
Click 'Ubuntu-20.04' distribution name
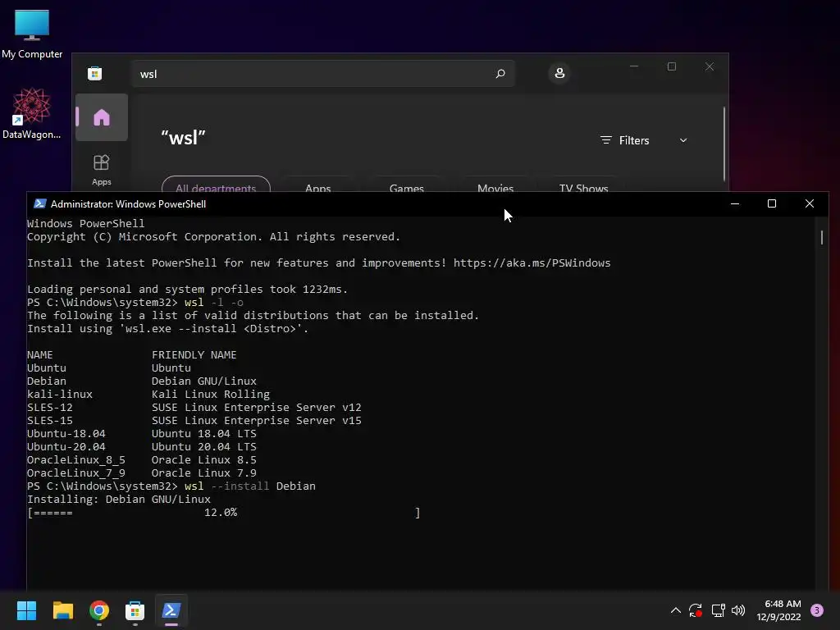pos(66,447)
